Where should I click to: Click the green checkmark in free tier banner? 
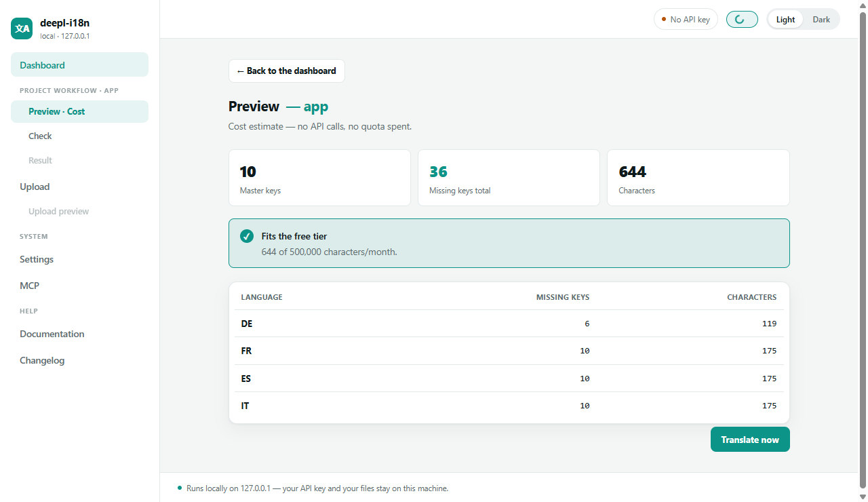pos(247,236)
